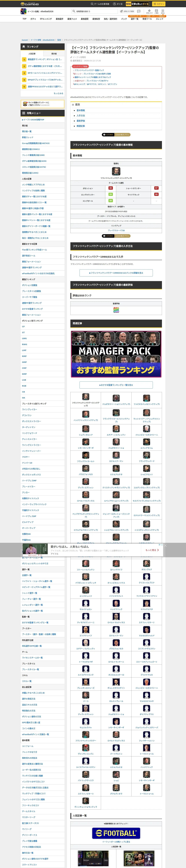The image size is (186, 868).
Task: Click ハンジフリック(リンクアップ) manager portrait
Action: click(x=86, y=414)
